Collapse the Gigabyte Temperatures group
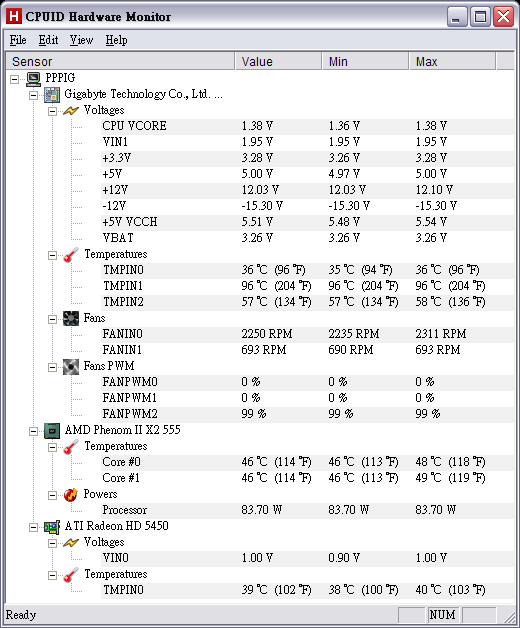The width and height of the screenshot is (520, 628). 52,255
